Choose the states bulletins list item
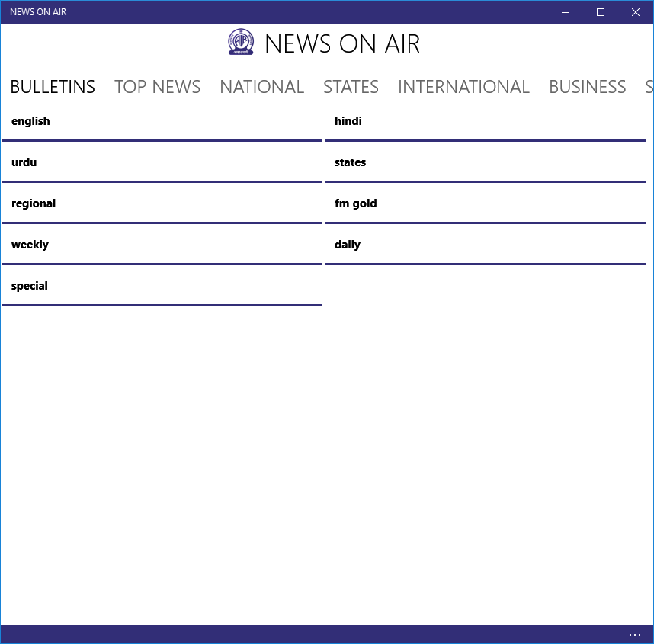This screenshot has height=644, width=654. pos(485,162)
